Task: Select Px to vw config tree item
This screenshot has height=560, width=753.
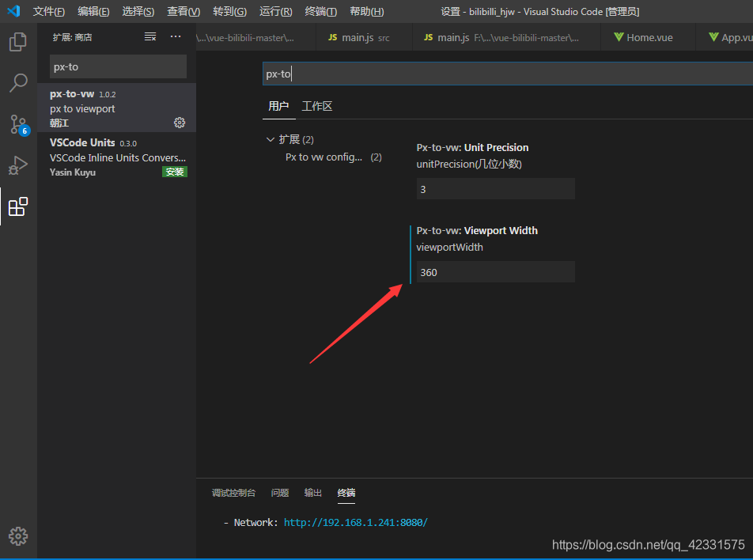Action: [x=333, y=157]
